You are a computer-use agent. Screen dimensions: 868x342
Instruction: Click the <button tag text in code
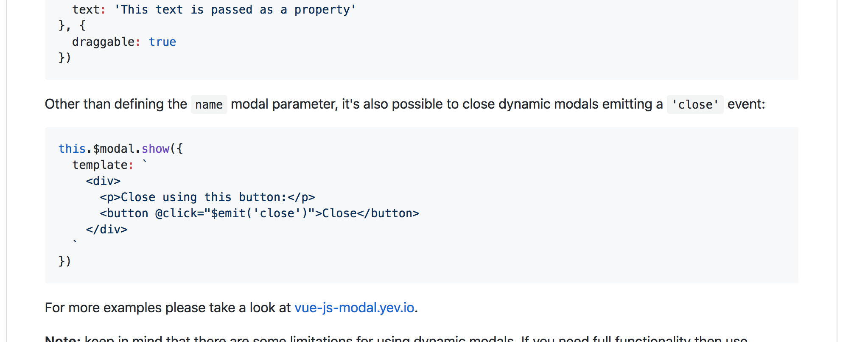pos(124,213)
